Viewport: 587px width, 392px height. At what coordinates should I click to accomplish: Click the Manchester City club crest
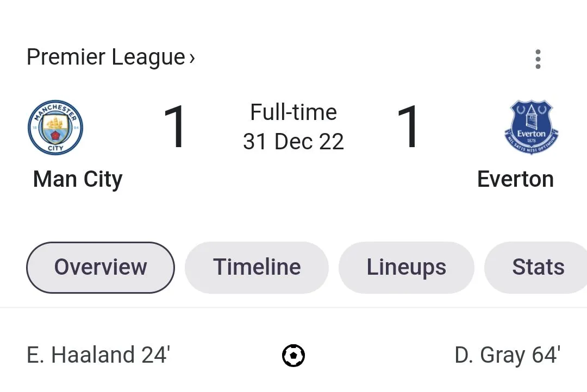(x=55, y=127)
